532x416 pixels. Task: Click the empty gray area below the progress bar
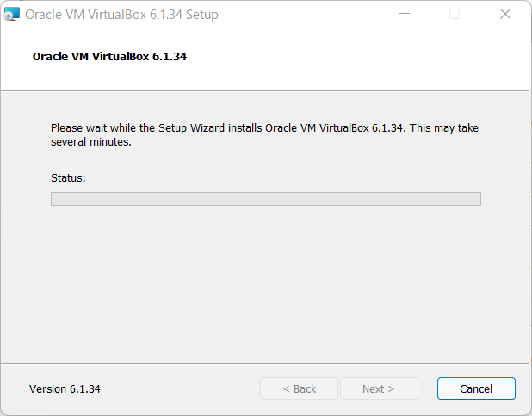[x=264, y=283]
